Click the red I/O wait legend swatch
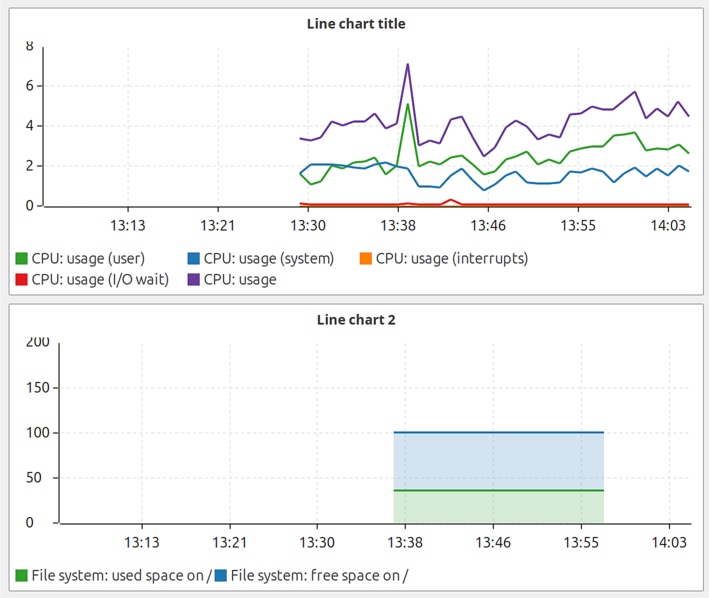 click(21, 280)
